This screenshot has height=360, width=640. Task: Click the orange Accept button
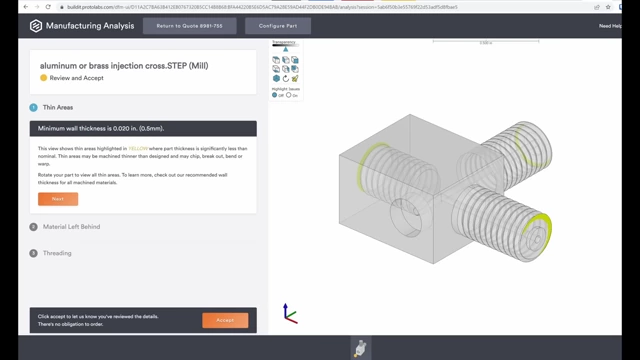225,320
